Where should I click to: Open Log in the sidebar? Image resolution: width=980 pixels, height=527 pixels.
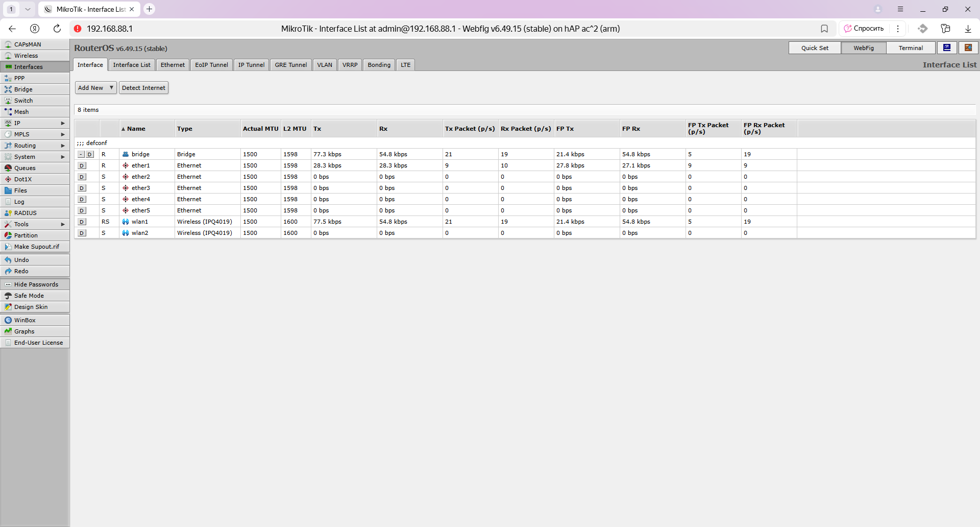click(x=35, y=202)
